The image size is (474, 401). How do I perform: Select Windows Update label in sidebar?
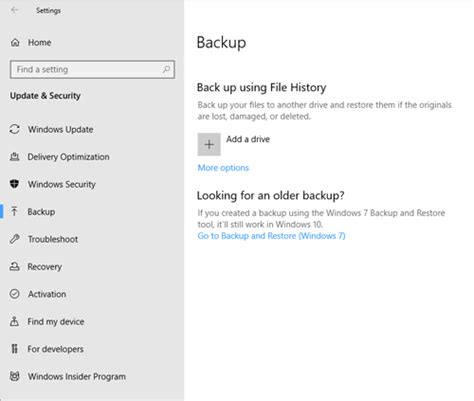60,129
